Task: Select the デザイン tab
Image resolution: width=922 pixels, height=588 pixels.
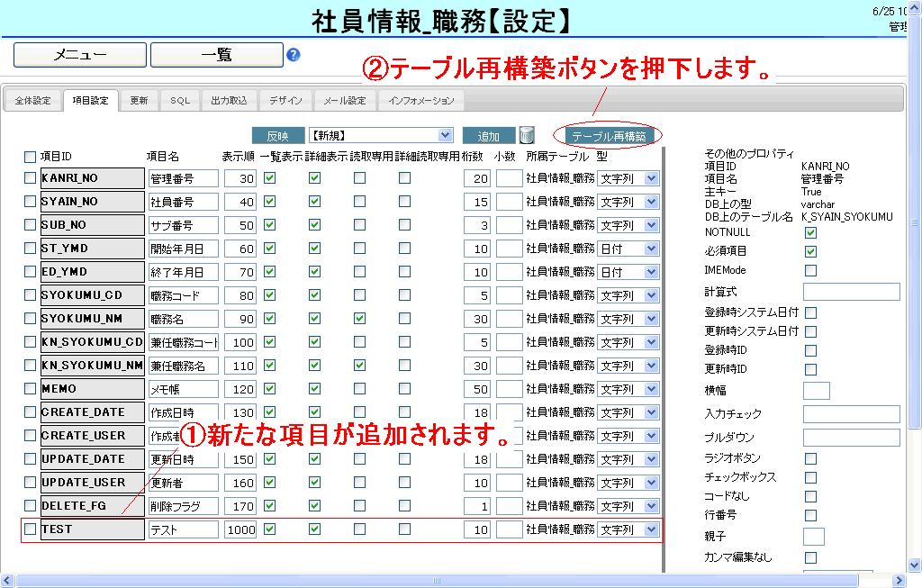Action: tap(285, 101)
